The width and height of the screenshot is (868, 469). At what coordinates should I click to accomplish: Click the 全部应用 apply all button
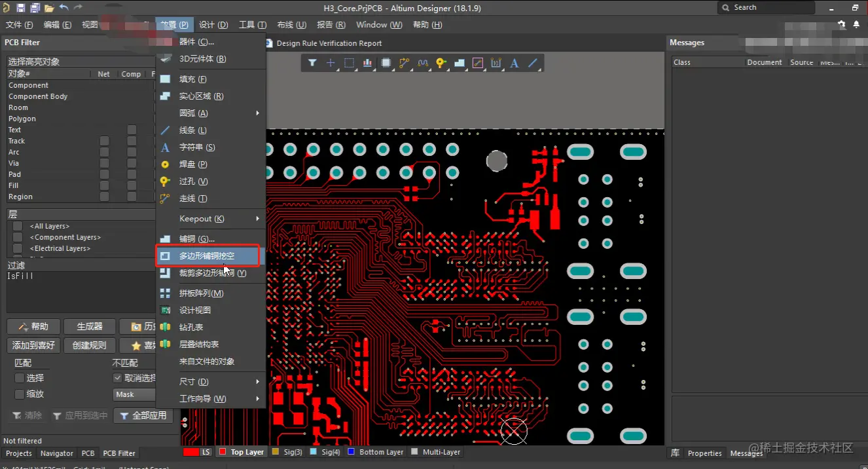143,415
